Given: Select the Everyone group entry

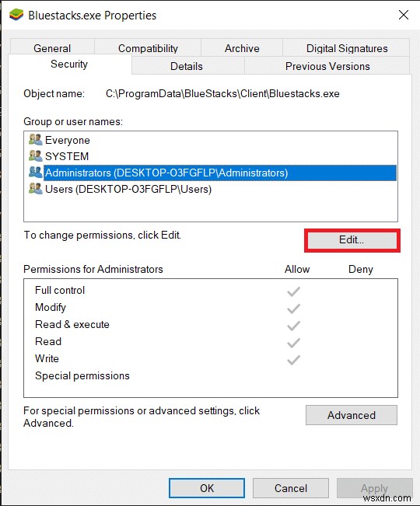Looking at the screenshot, I should click(x=67, y=140).
